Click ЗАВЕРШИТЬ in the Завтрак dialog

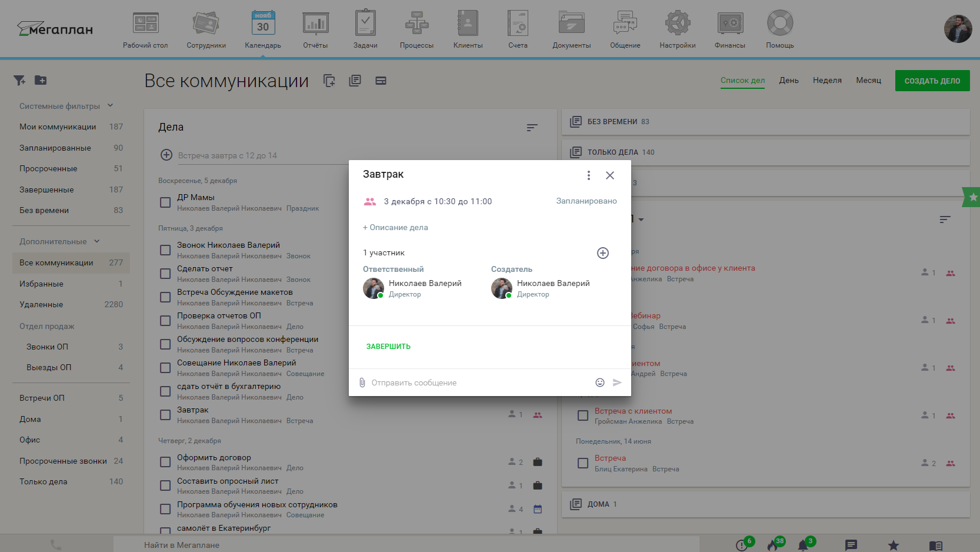click(x=388, y=347)
